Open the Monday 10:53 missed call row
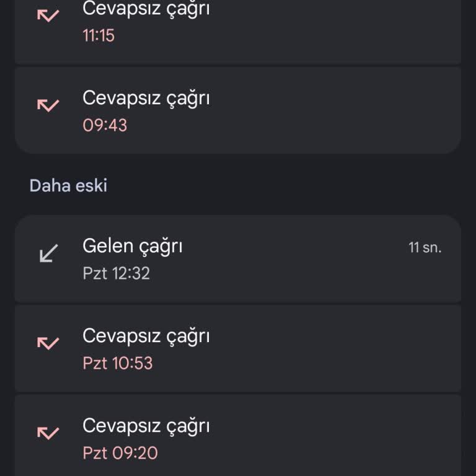The image size is (476, 476). (x=279, y=349)
